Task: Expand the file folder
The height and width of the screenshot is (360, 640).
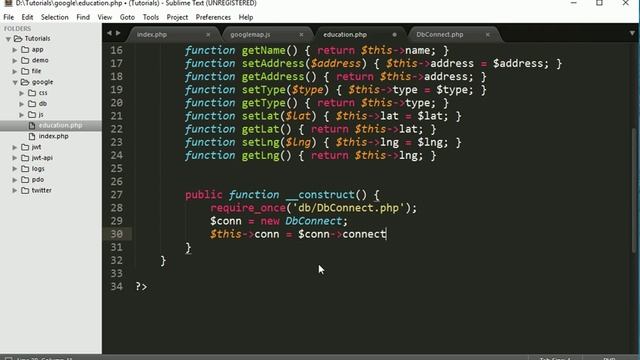Action: point(15,71)
